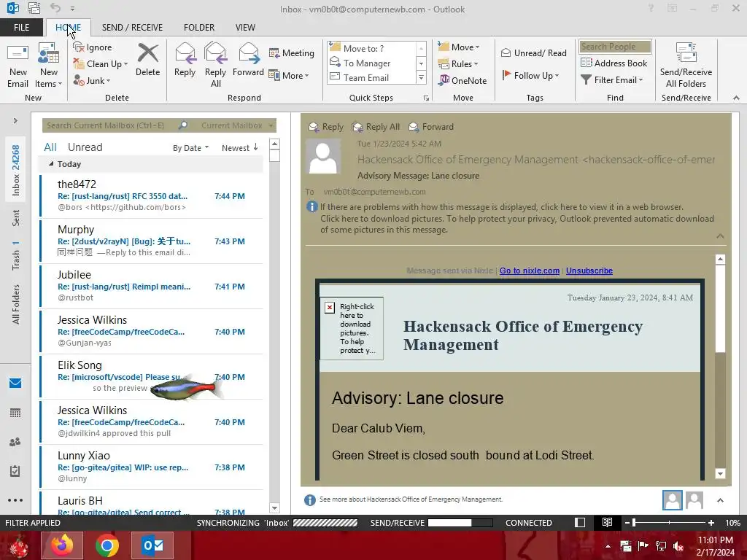The height and width of the screenshot is (560, 747).
Task: Expand the folder pane
Action: (x=15, y=120)
